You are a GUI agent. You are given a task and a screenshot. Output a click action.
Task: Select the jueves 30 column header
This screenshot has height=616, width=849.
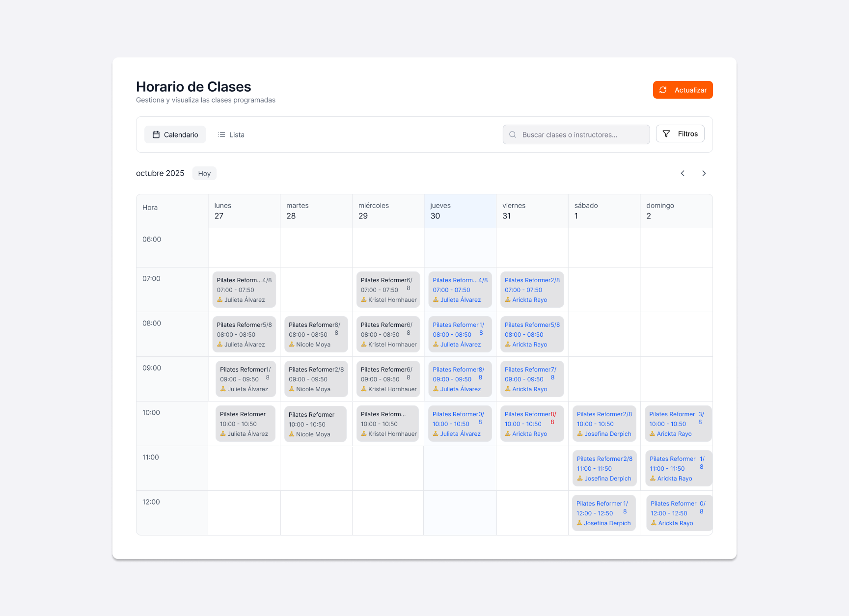pos(460,211)
